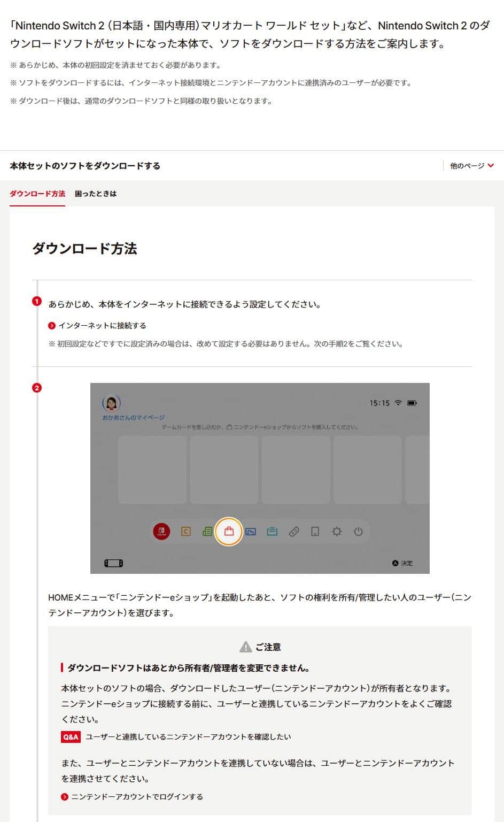Open the System Settings gear icon
This screenshot has width=504, height=822.
[x=337, y=532]
